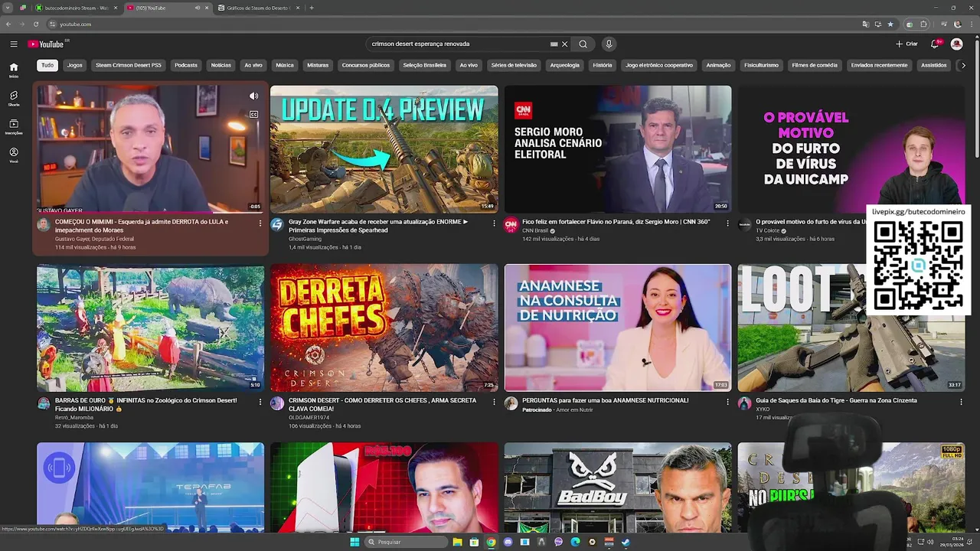Switch to the Gráficos de Steam browser tab
The image size is (980, 551).
coord(257,8)
